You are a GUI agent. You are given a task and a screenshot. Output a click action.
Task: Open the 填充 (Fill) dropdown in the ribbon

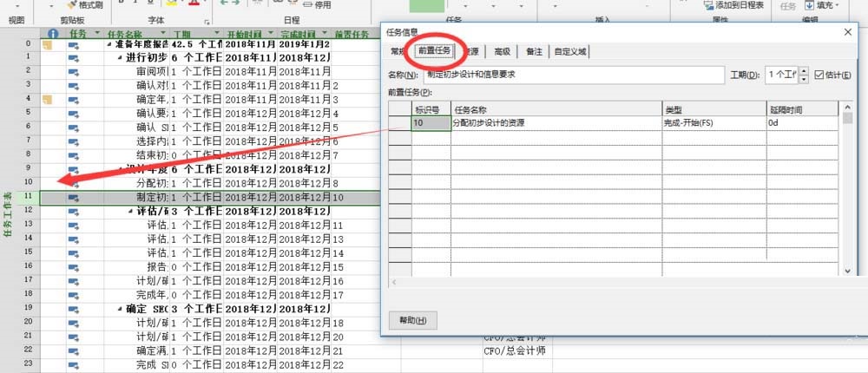coord(822,5)
